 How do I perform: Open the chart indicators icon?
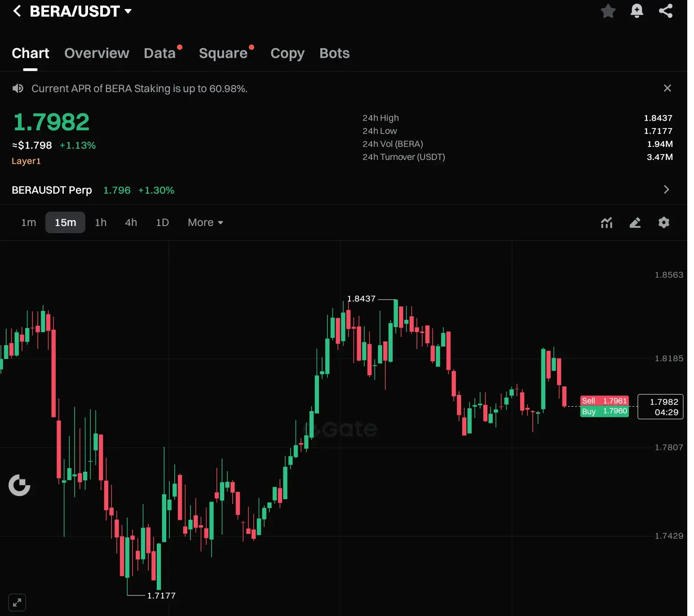pyautogui.click(x=607, y=222)
